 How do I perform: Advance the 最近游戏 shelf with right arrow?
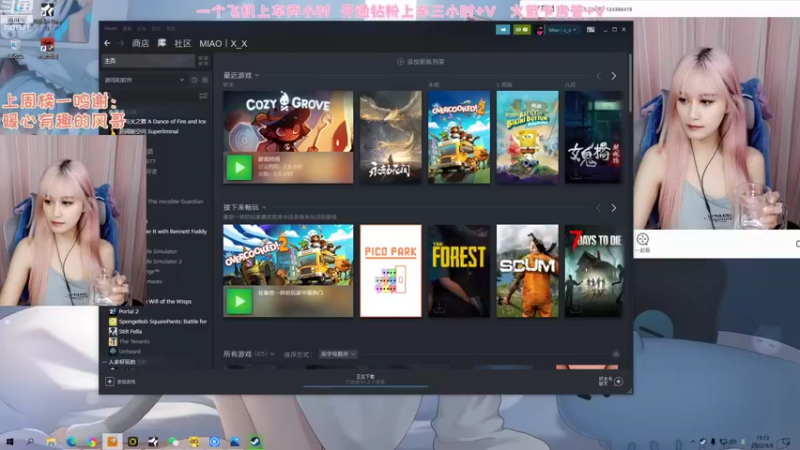point(614,76)
